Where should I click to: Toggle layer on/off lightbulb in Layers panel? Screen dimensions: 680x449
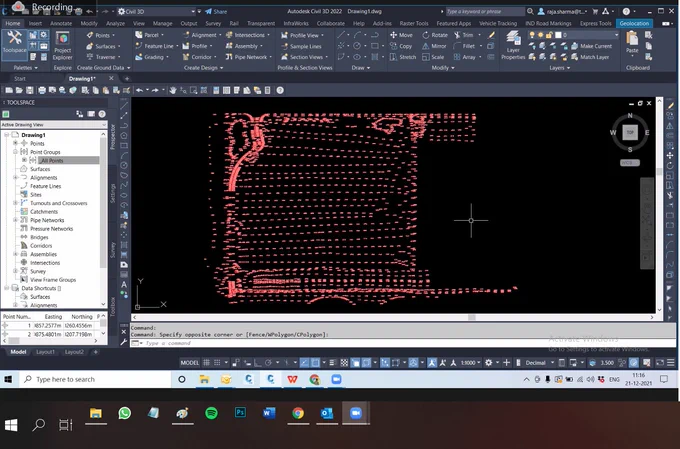(x=532, y=35)
